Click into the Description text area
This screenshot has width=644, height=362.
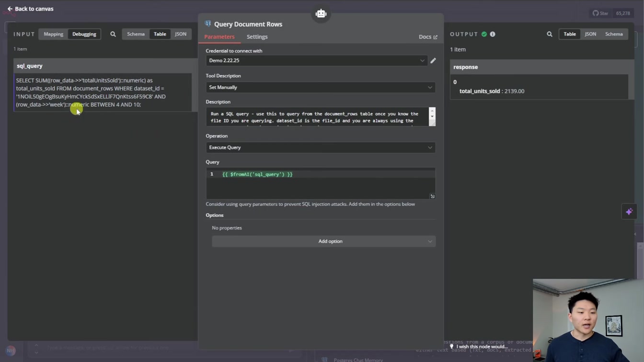pos(317,117)
